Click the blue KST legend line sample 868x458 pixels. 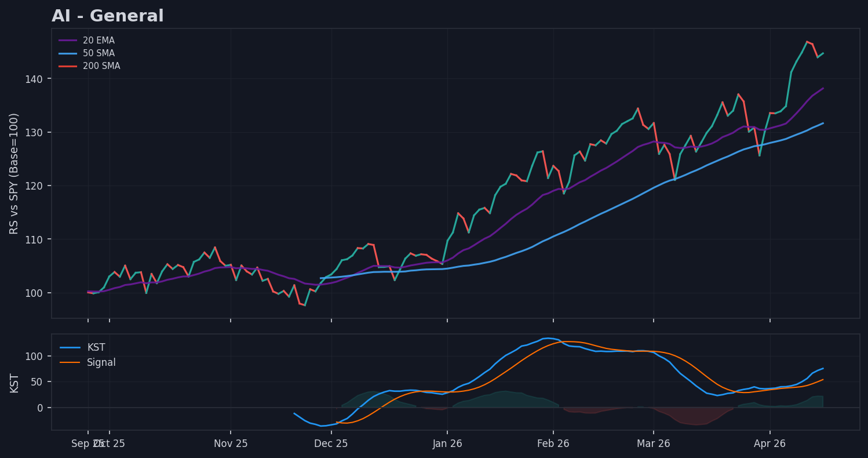70,347
